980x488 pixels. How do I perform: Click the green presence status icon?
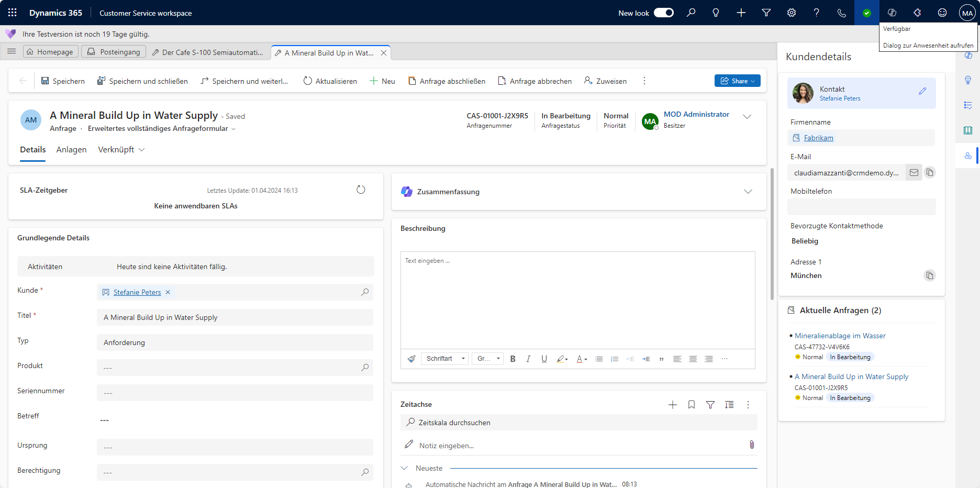pos(867,13)
